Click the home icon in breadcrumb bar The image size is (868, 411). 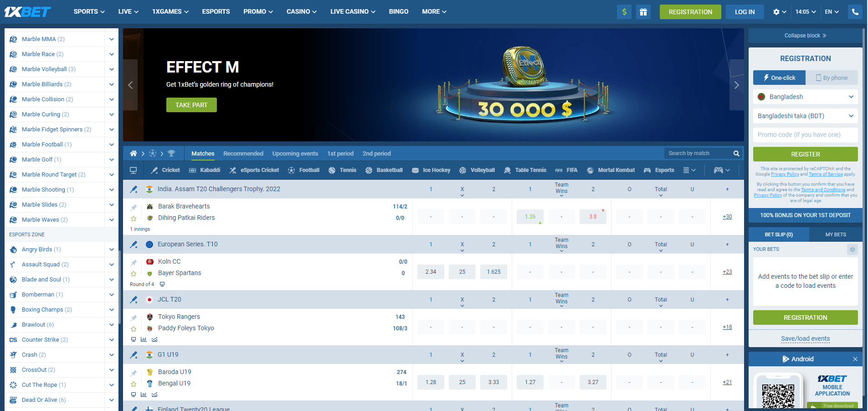point(134,153)
